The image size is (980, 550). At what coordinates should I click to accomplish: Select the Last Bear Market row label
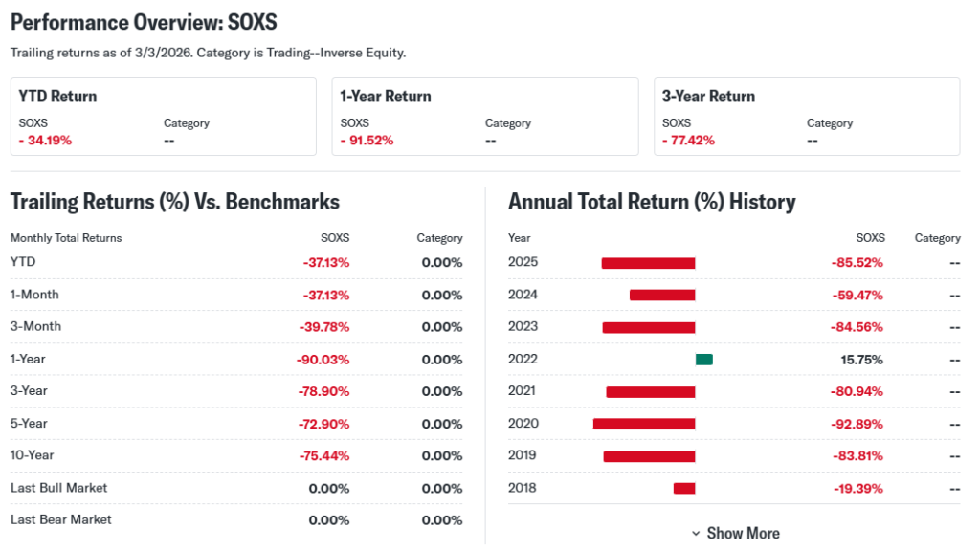pos(60,519)
